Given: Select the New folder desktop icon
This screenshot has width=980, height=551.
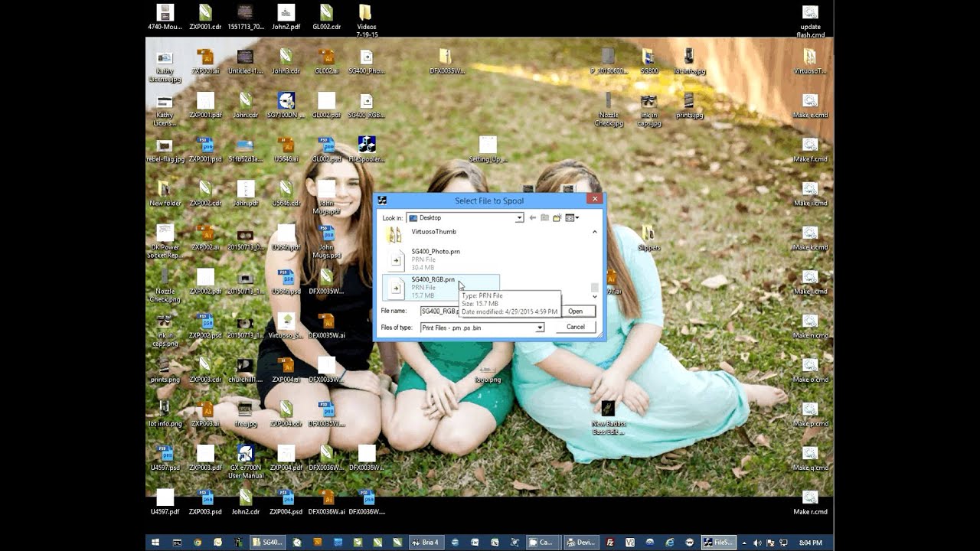Looking at the screenshot, I should click(x=165, y=193).
